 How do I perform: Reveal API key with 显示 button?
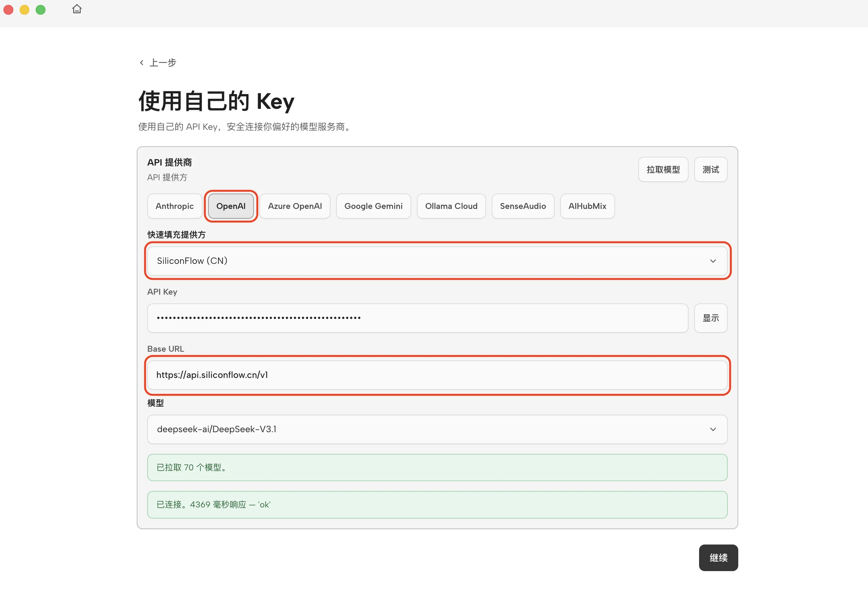coord(710,318)
